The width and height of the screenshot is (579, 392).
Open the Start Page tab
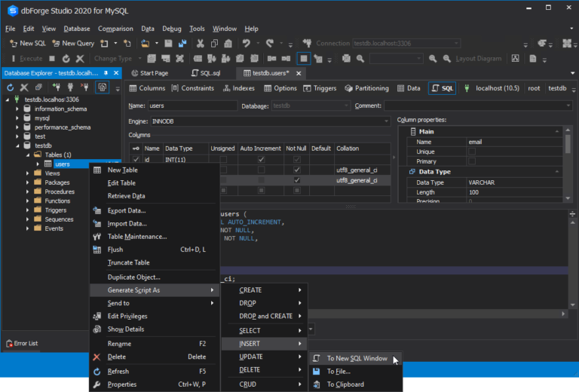(x=152, y=73)
